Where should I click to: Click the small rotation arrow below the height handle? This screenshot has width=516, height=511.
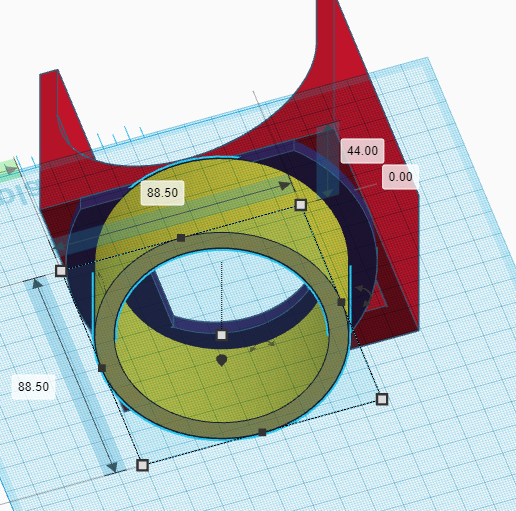click(x=262, y=346)
